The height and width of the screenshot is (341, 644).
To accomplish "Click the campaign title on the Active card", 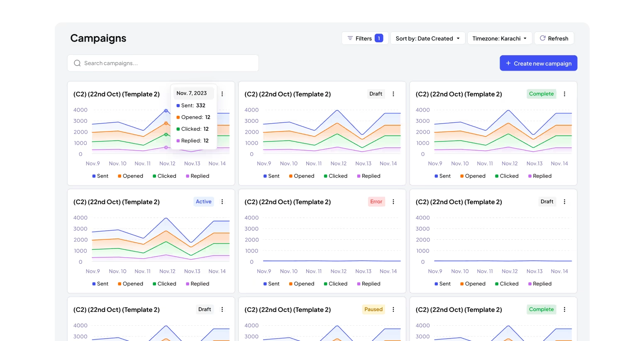I will (117, 202).
